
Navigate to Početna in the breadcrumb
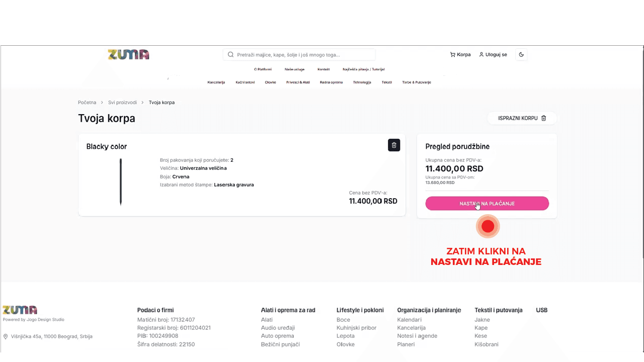coord(87,103)
